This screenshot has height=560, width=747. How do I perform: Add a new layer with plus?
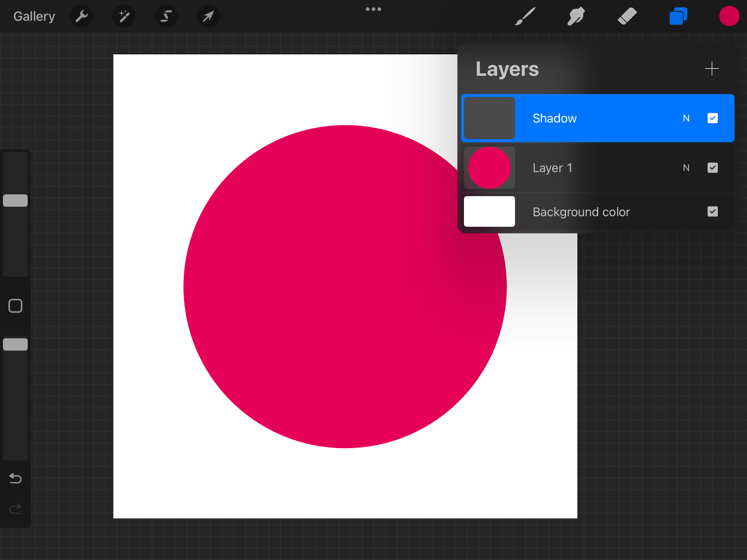click(712, 69)
